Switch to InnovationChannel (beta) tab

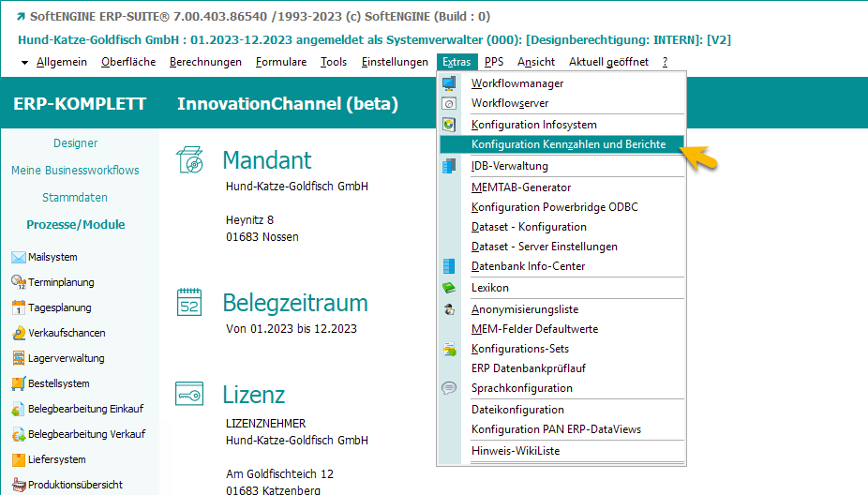point(287,103)
